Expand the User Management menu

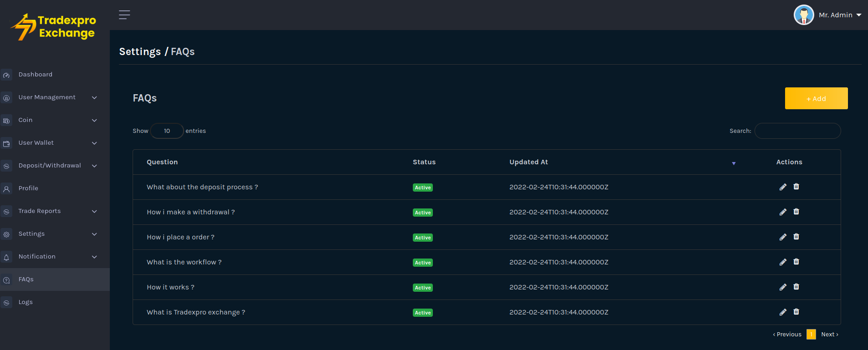[x=47, y=97]
